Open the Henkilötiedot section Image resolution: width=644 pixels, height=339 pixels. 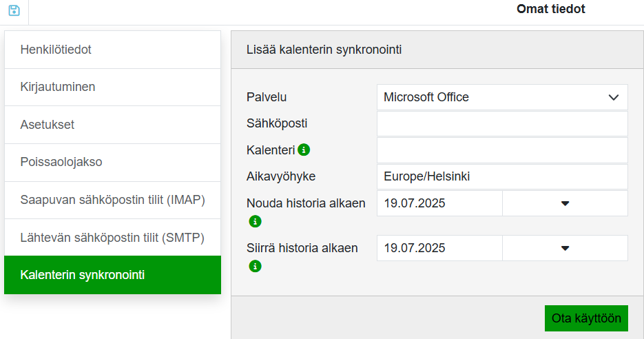tap(112, 50)
